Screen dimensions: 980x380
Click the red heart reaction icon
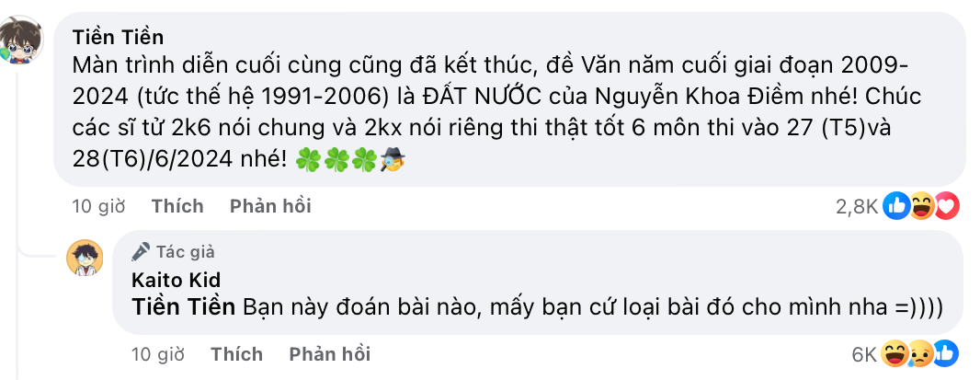pyautogui.click(x=946, y=206)
